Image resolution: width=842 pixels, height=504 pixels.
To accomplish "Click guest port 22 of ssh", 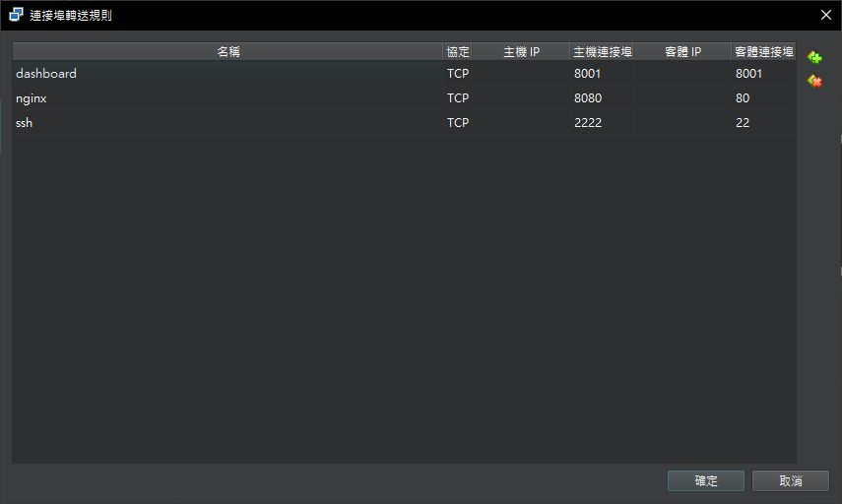I will 743,123.
